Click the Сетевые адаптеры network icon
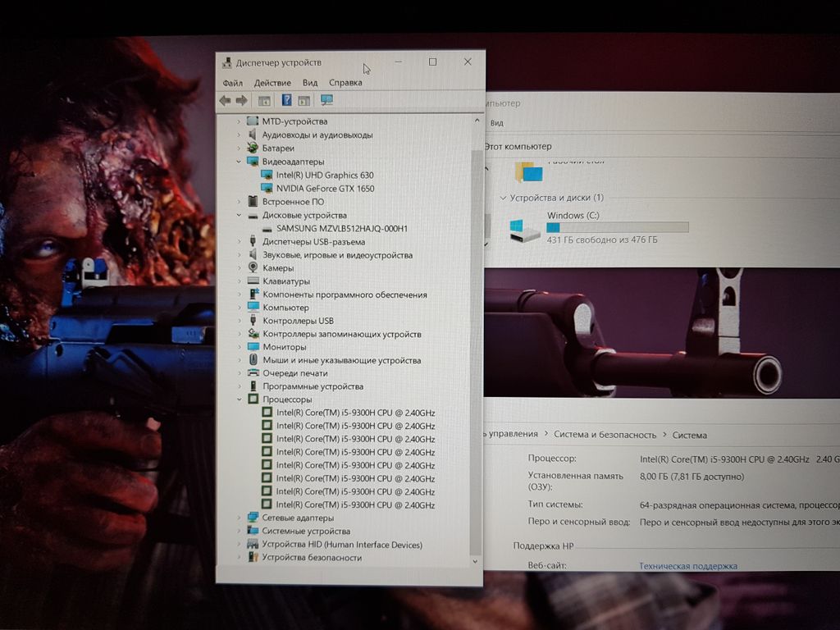The height and width of the screenshot is (630, 840). (253, 518)
